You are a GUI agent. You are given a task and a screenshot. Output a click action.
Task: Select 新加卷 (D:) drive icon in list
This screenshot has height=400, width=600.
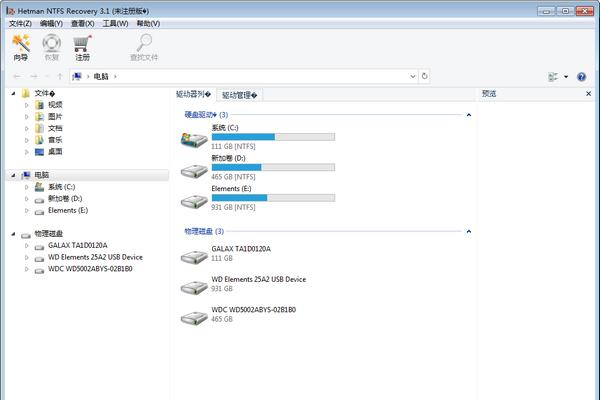coord(194,171)
